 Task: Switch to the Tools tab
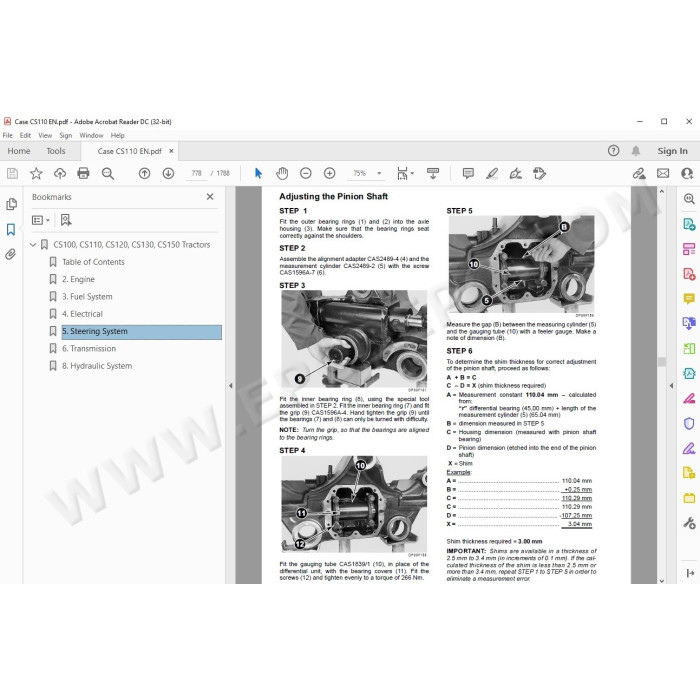pyautogui.click(x=56, y=151)
